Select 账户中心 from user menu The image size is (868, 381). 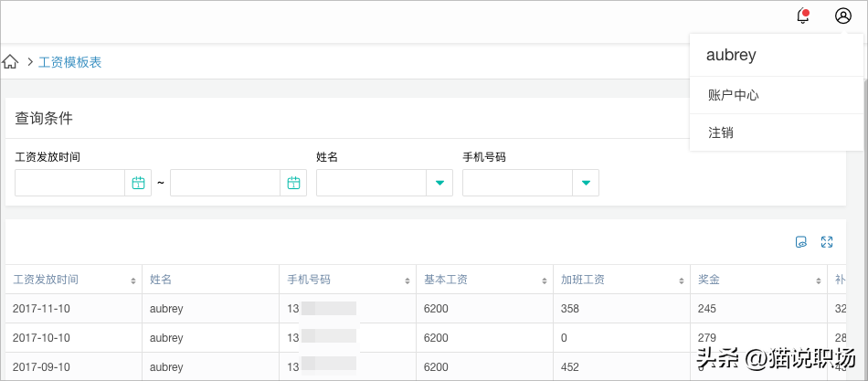734,95
